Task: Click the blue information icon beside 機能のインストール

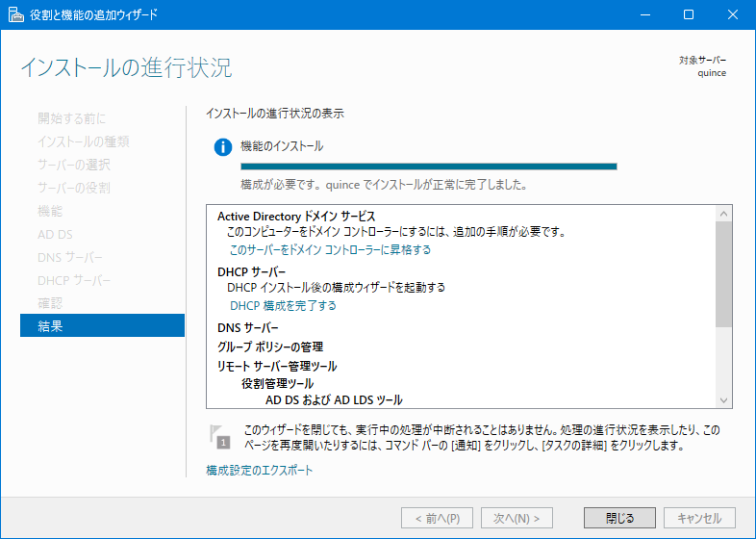Action: (223, 146)
